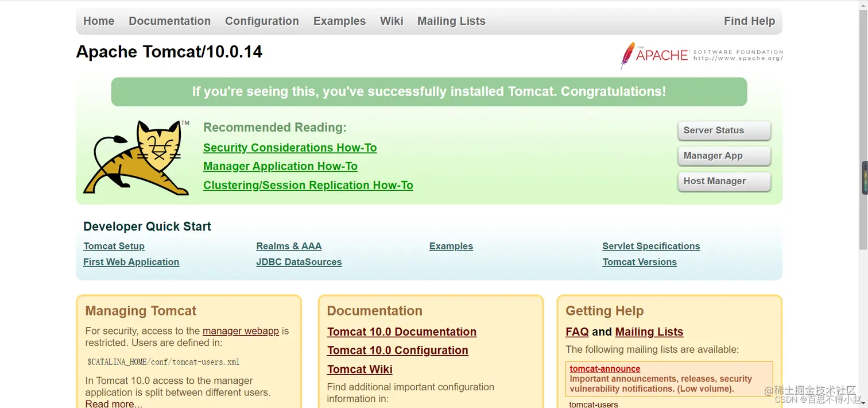Open the Tomcat Wiki link

[x=360, y=369]
